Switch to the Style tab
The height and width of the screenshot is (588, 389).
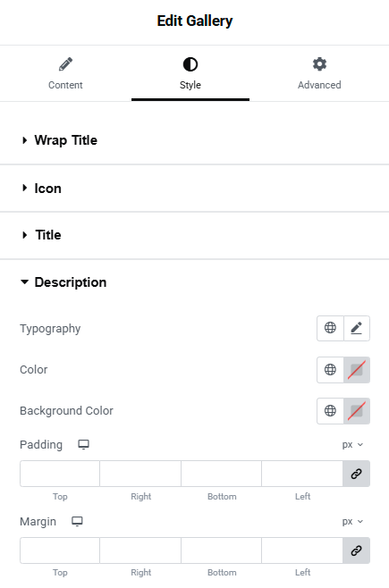[190, 73]
